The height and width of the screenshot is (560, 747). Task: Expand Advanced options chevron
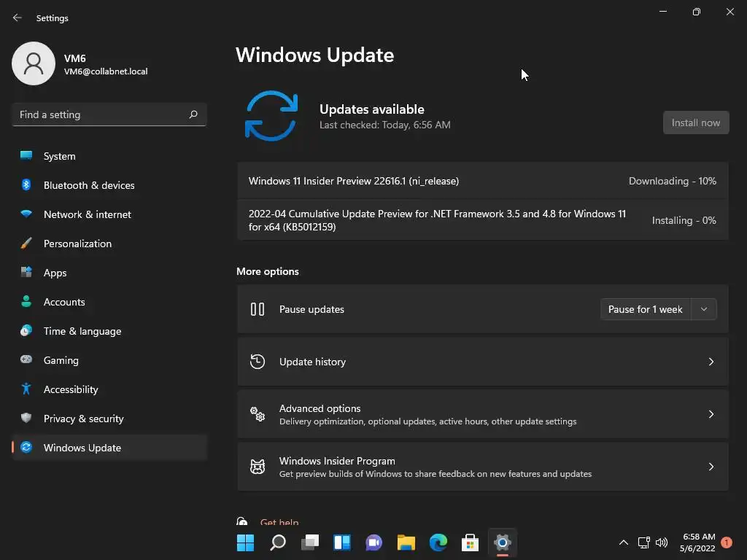[x=711, y=414]
